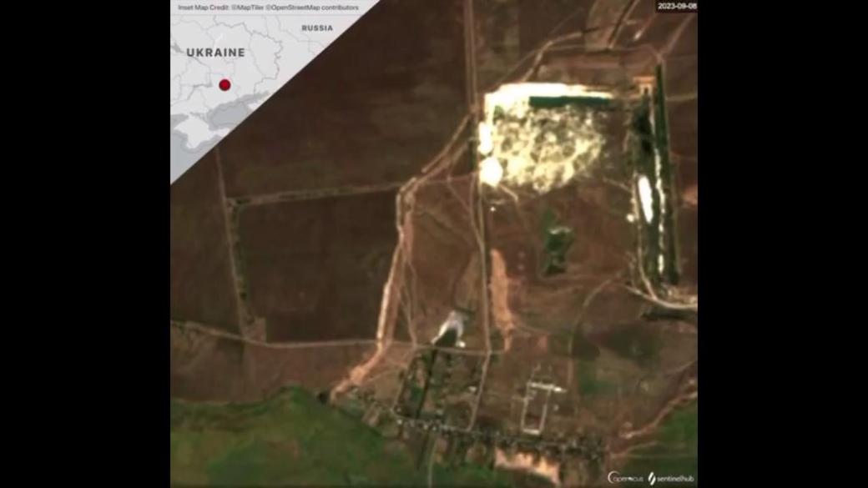The image size is (868, 488).
Task: Select the 2023-09-08 date stamp
Action: click(676, 6)
